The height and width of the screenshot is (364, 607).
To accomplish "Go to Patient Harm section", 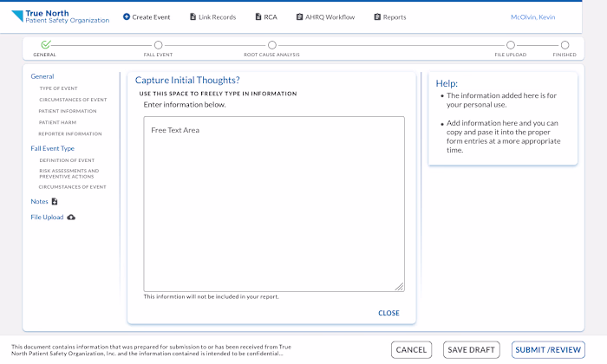I will pos(57,122).
